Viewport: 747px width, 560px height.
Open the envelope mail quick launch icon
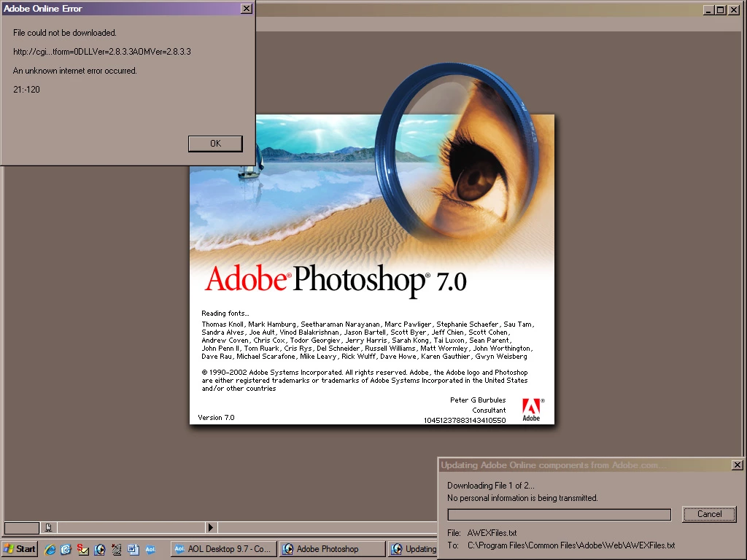83,550
